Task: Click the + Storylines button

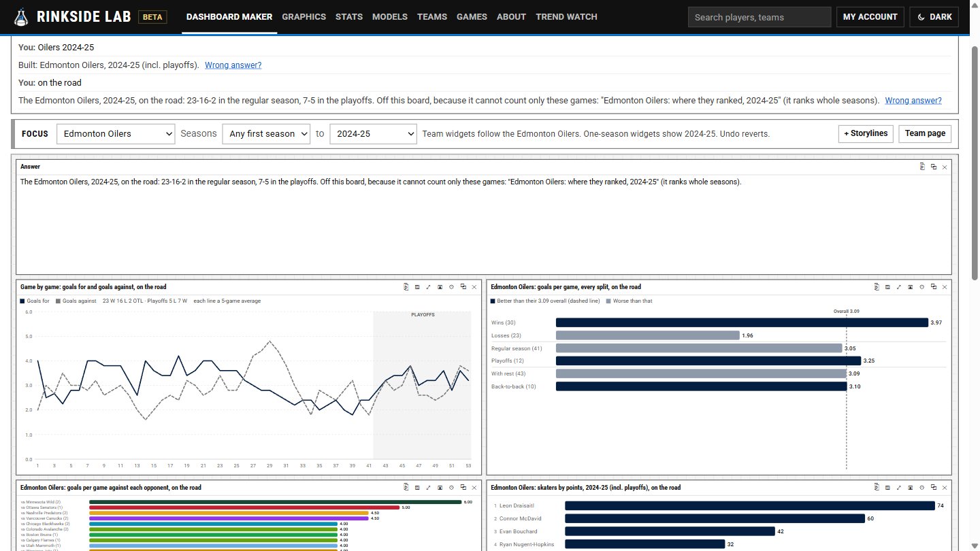Action: click(x=866, y=133)
